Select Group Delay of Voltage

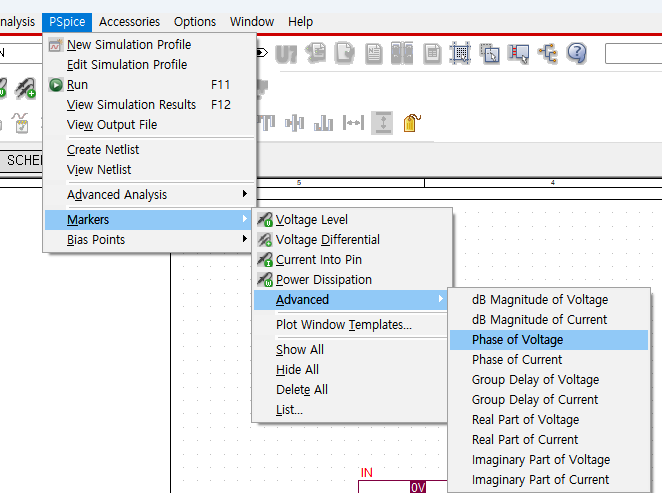coord(549,379)
